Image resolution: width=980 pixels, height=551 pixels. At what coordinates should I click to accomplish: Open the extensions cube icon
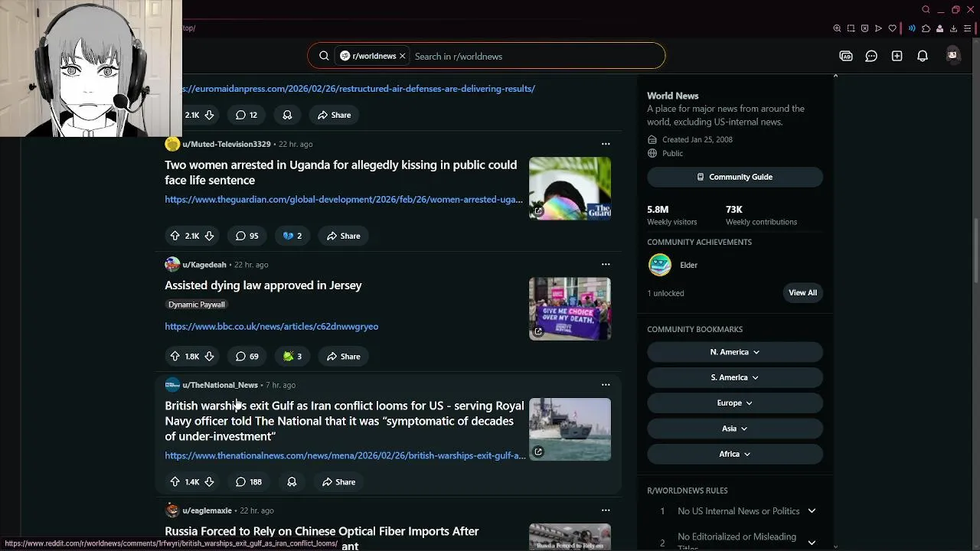point(926,28)
